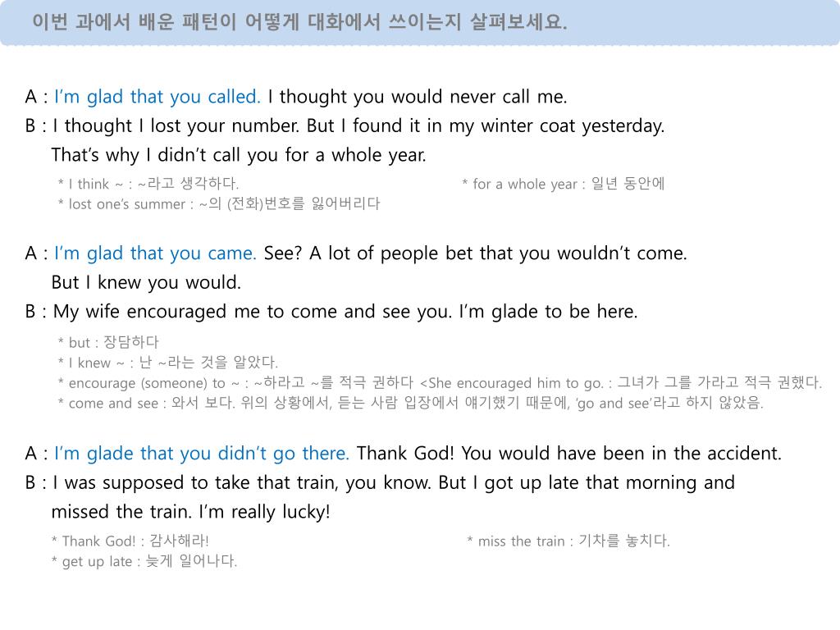
Task: Select blue sentence "I'm glad that you came."
Action: (155, 253)
